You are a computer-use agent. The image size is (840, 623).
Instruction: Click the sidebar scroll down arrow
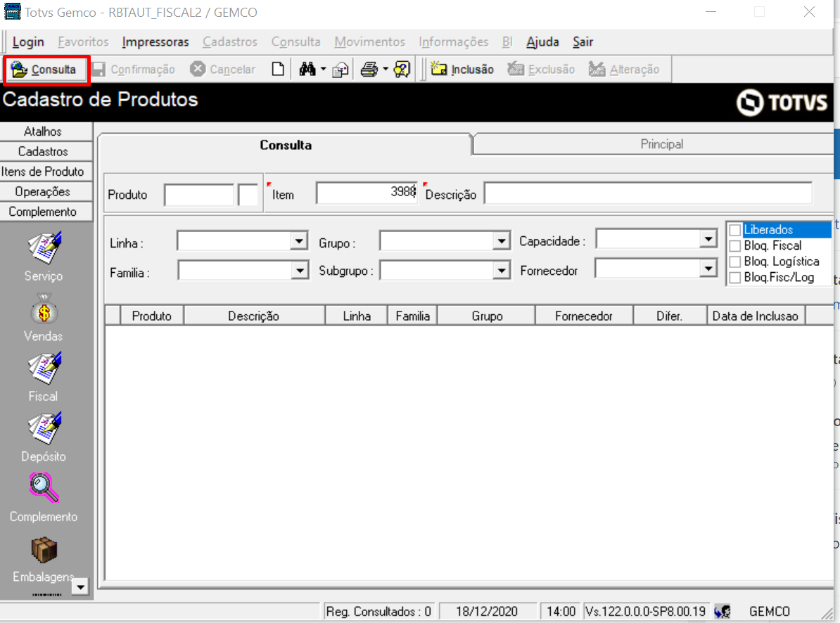pos(79,586)
